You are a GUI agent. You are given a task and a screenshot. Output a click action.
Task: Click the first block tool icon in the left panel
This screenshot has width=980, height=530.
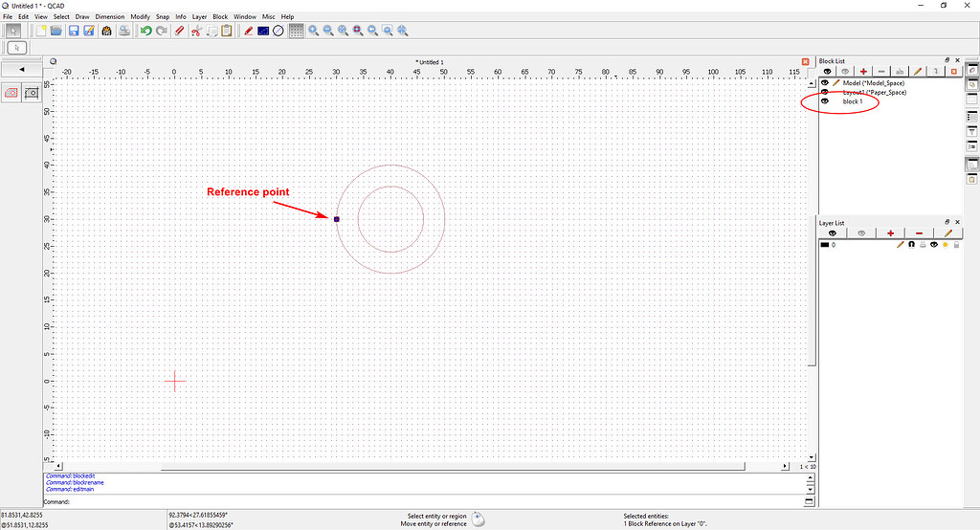click(x=11, y=93)
